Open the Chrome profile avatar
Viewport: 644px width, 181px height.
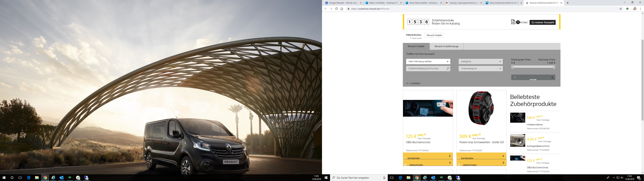click(635, 9)
